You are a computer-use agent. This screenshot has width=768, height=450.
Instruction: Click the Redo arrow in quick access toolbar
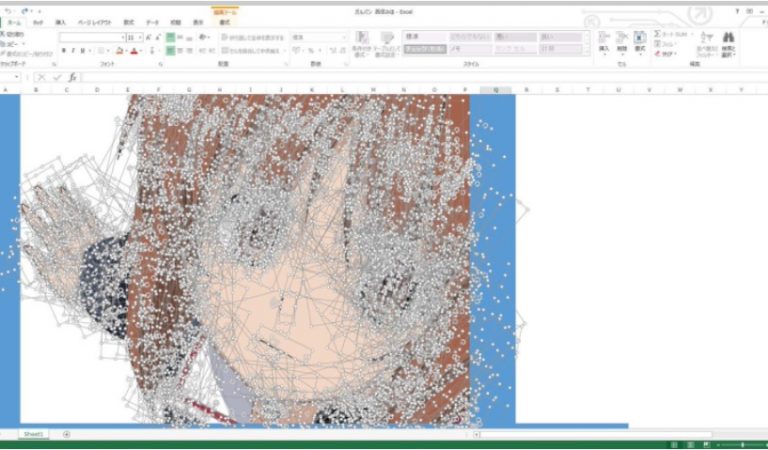[x=25, y=11]
